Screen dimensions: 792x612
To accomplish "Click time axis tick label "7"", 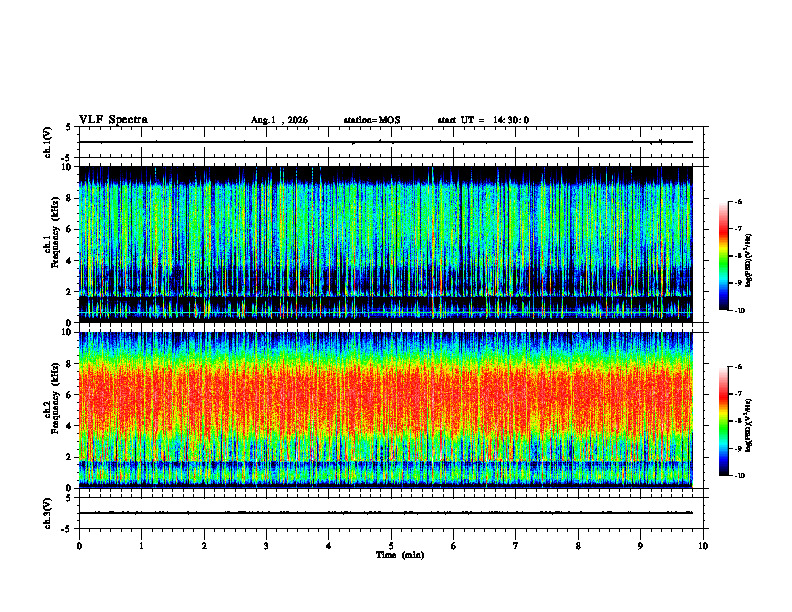I will (x=516, y=546).
